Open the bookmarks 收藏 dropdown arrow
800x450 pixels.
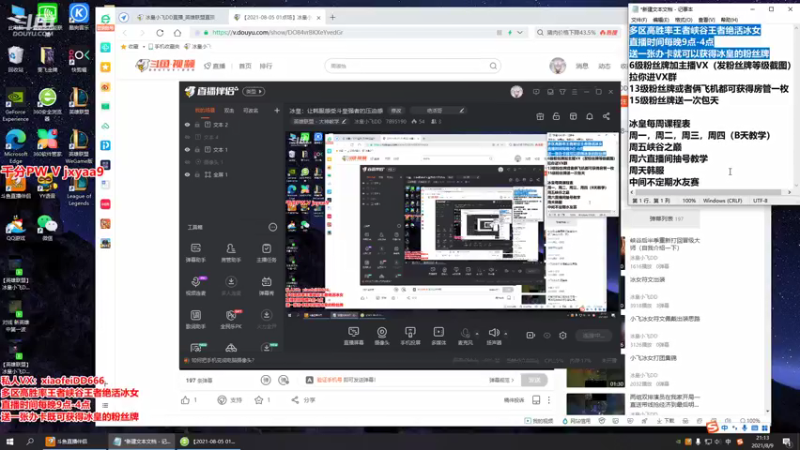[x=143, y=46]
